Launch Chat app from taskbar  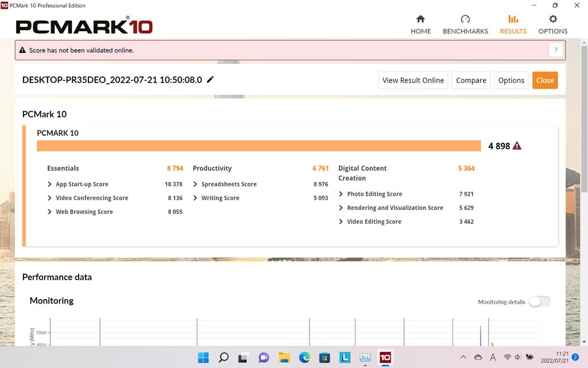point(264,358)
